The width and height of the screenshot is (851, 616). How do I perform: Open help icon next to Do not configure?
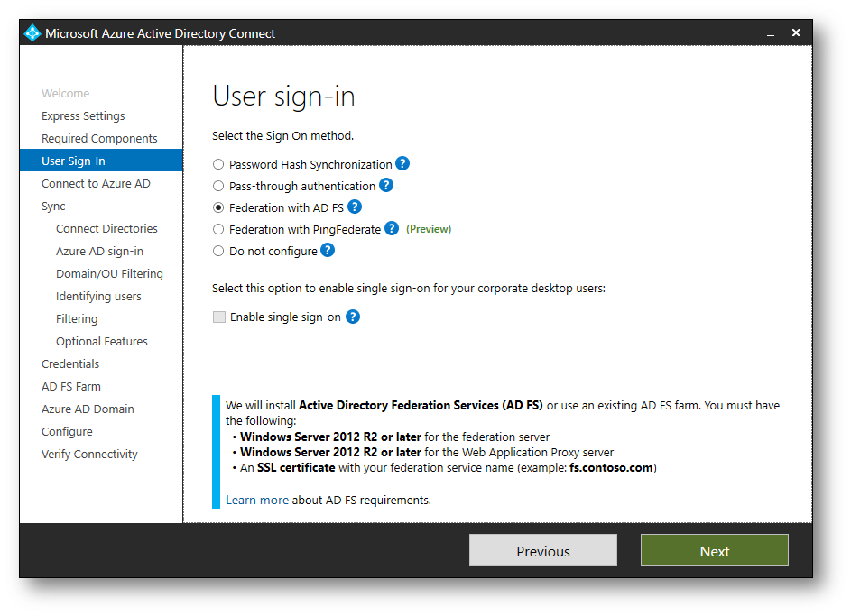tap(328, 251)
